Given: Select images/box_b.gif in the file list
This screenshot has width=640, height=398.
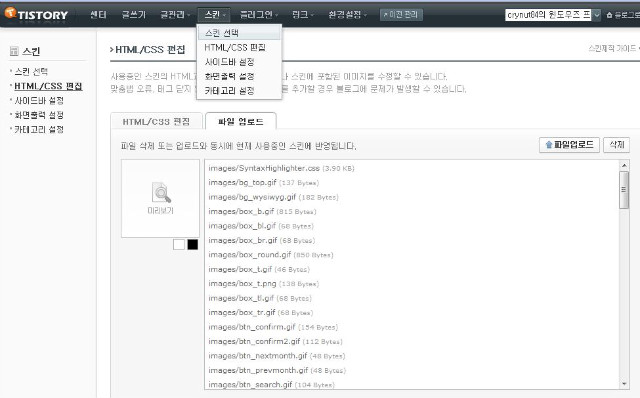Looking at the screenshot, I should [262, 211].
